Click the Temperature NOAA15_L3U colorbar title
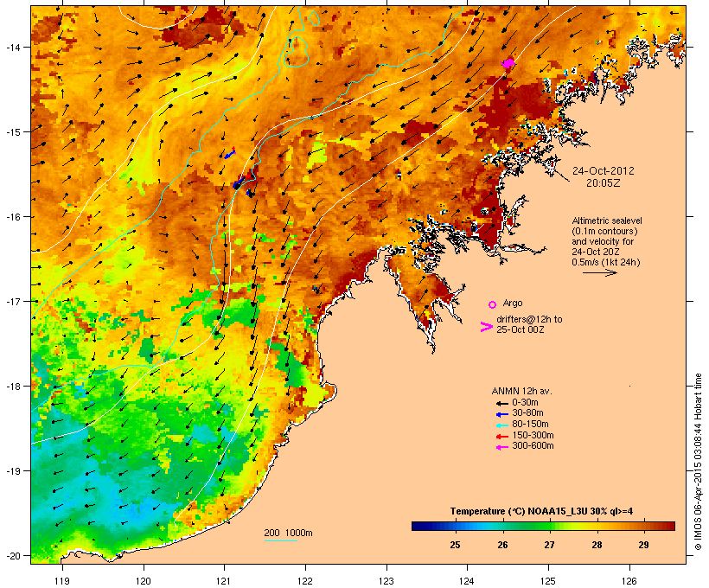Screen dimensions: 709x588 [541, 512]
